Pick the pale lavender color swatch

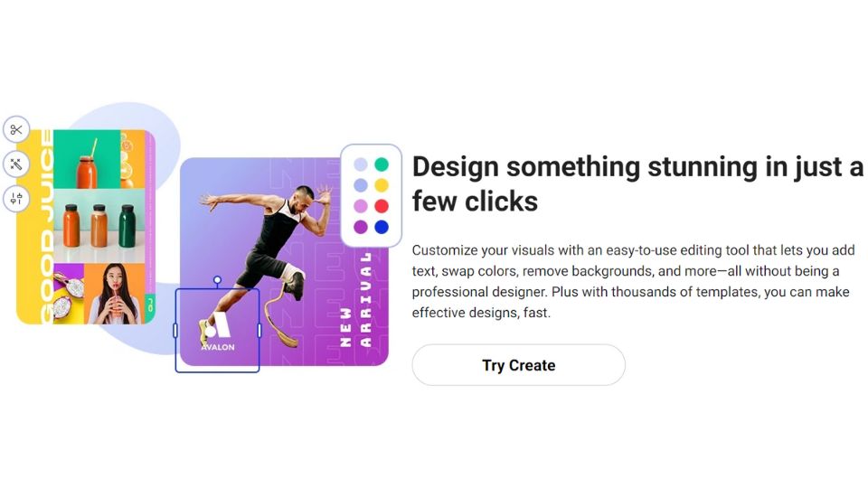tap(361, 164)
